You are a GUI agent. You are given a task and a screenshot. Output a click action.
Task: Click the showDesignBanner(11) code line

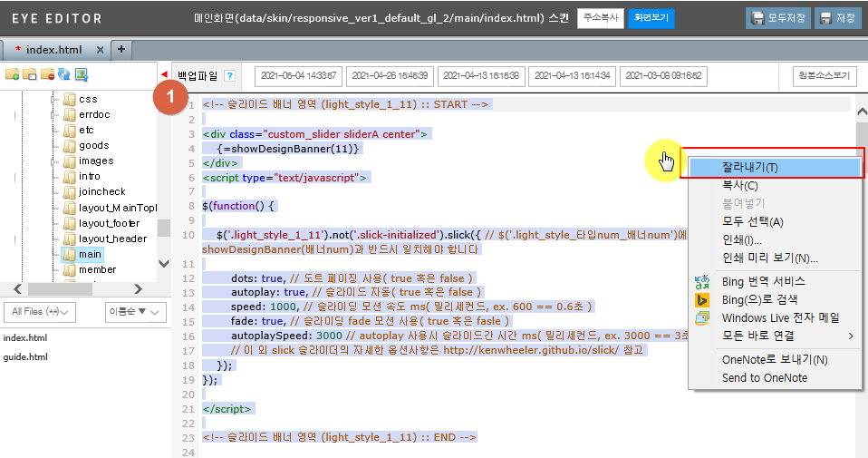tap(288, 149)
